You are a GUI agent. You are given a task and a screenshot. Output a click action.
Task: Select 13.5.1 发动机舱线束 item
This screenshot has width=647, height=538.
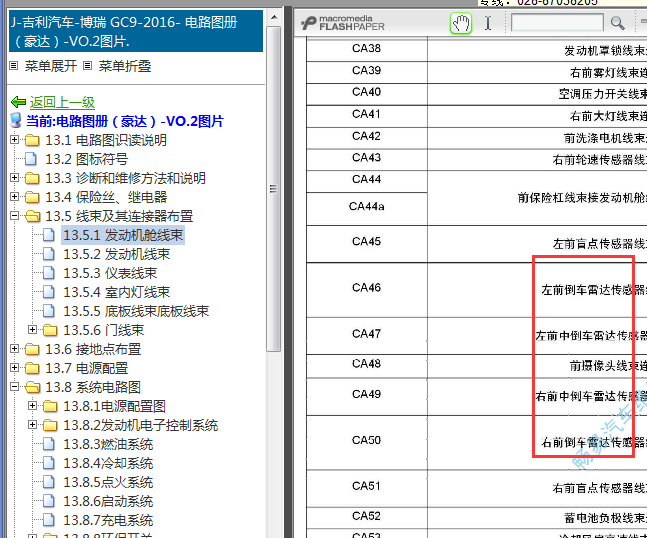click(x=123, y=235)
